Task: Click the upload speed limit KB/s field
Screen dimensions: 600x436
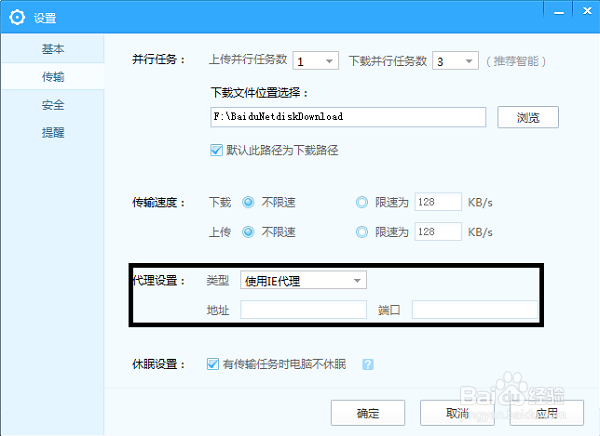Action: tap(438, 232)
